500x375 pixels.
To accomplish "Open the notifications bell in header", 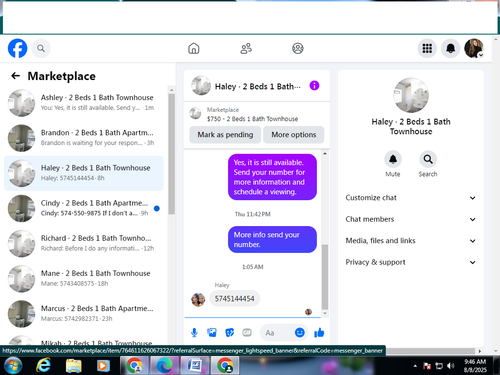I will tap(450, 48).
